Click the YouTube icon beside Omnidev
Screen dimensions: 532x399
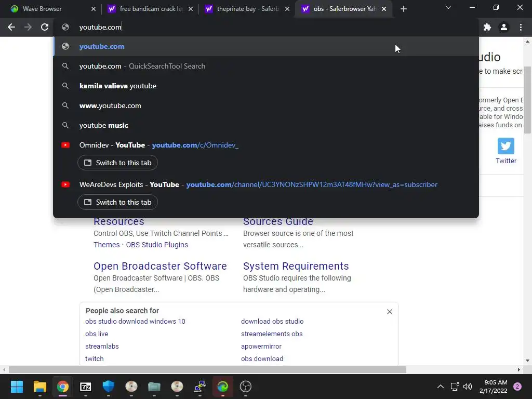point(65,145)
